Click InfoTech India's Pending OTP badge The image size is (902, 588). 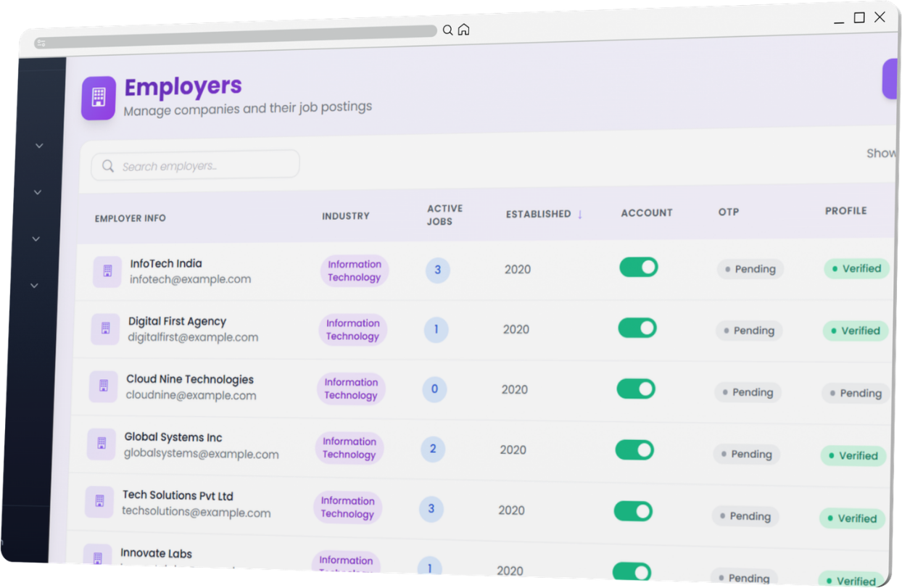pos(750,269)
